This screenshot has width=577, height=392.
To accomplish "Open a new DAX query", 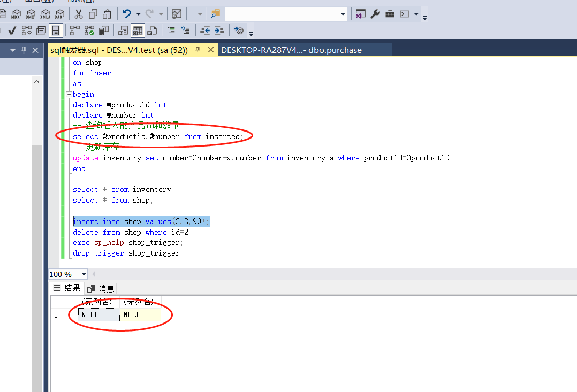I will pos(59,14).
